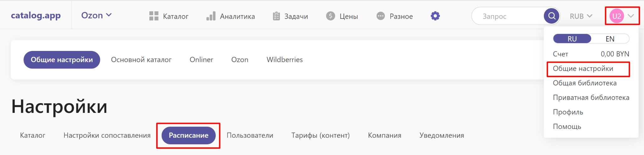Open the RUB currency dropdown
The image size is (644, 155).
(581, 16)
